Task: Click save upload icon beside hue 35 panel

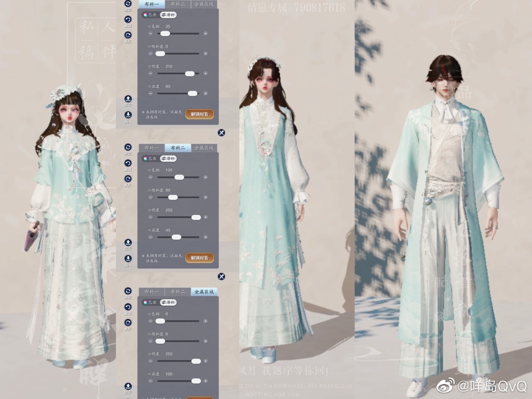Action: coord(128,99)
